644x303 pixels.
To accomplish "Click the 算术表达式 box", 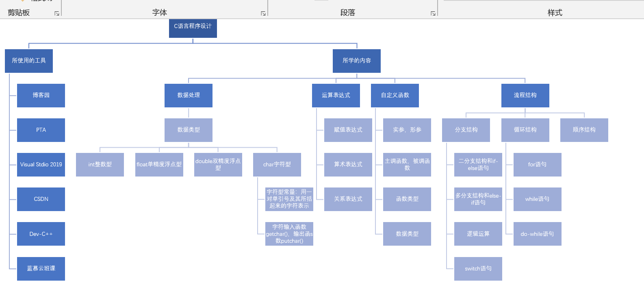I will [x=348, y=165].
